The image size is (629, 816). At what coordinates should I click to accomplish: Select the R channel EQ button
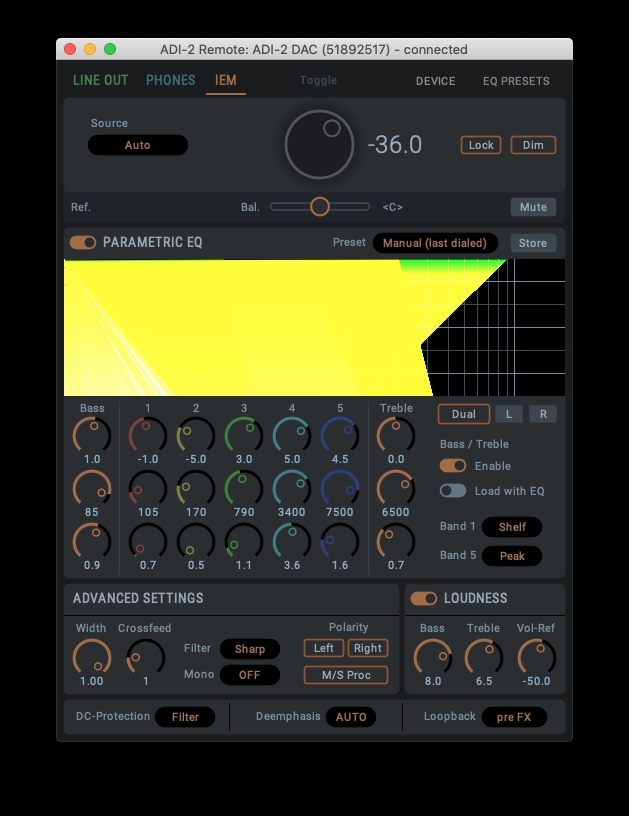tap(543, 414)
